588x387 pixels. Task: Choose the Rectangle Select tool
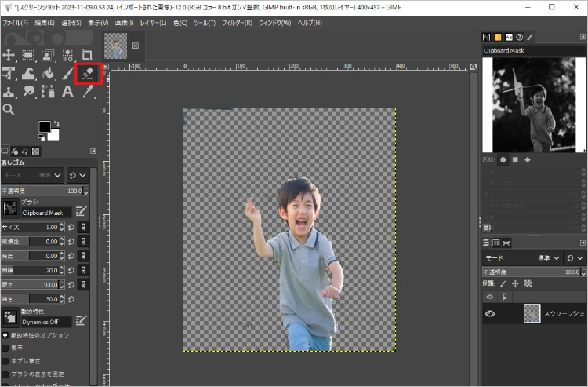(x=29, y=55)
